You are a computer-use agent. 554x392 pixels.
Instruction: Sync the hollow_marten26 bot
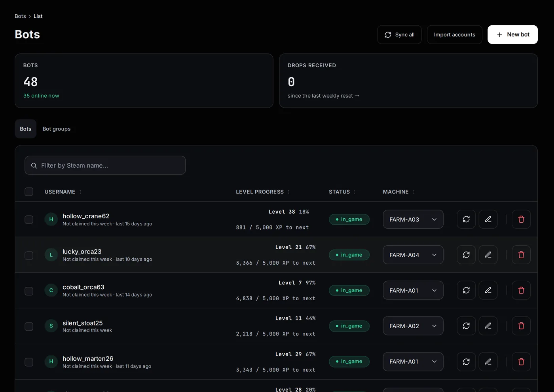pos(466,362)
